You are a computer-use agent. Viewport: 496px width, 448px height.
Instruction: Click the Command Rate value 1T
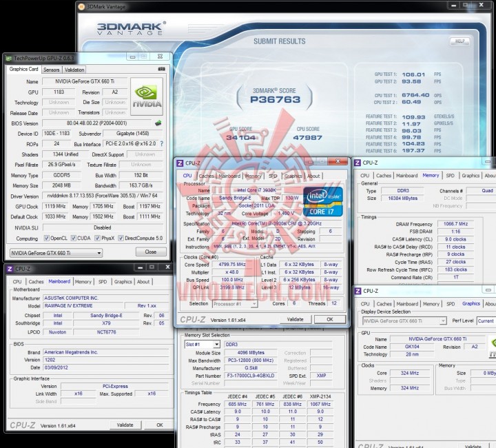coord(455,278)
